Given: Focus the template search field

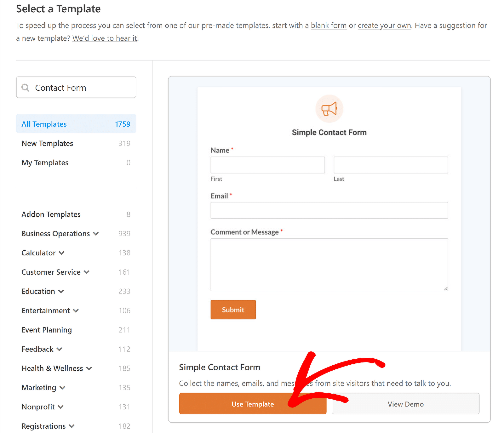Looking at the screenshot, I should click(76, 87).
